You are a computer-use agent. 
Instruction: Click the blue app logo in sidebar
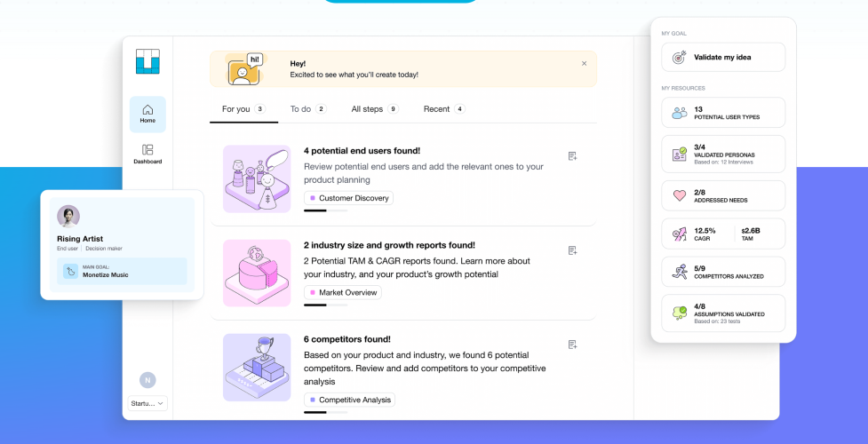147,61
